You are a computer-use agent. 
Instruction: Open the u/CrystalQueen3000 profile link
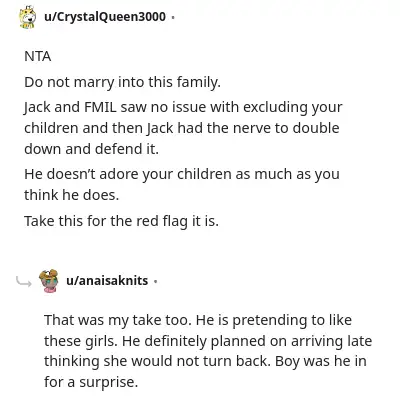pyautogui.click(x=105, y=16)
